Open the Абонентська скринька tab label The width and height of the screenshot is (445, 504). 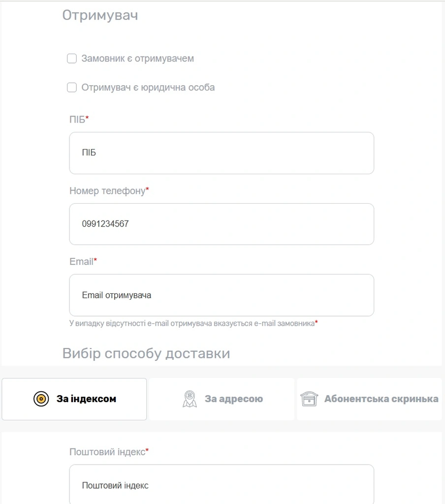(x=381, y=399)
